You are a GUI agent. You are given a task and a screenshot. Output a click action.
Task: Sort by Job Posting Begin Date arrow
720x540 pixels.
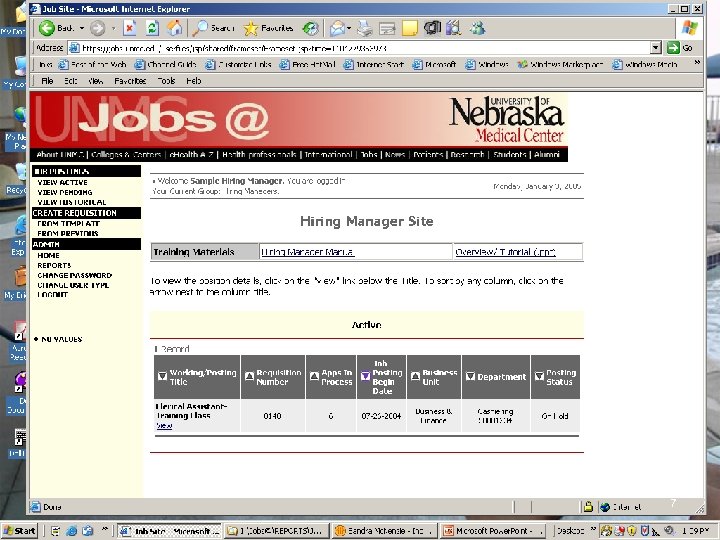[x=365, y=377]
